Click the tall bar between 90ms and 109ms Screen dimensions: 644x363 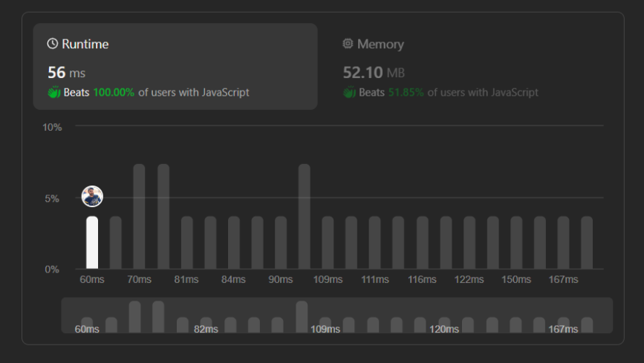pos(304,216)
